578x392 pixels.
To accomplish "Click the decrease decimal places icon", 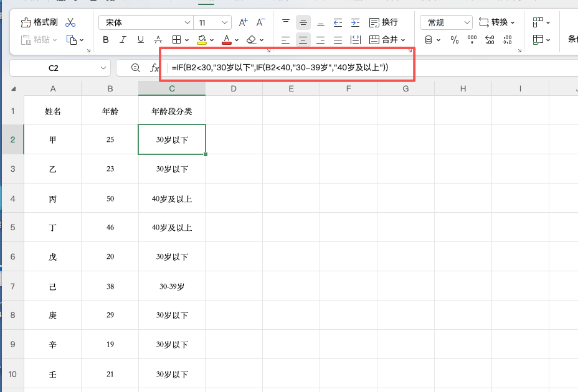I will [x=507, y=39].
